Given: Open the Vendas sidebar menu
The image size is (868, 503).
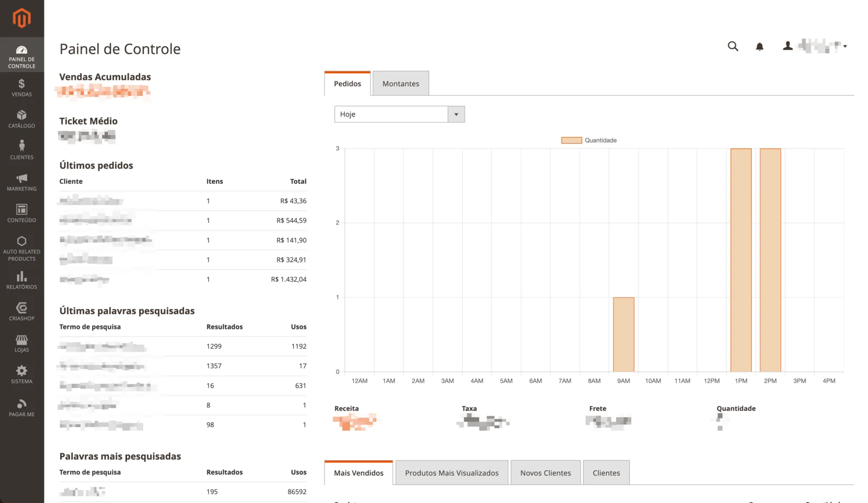Looking at the screenshot, I should click(22, 88).
